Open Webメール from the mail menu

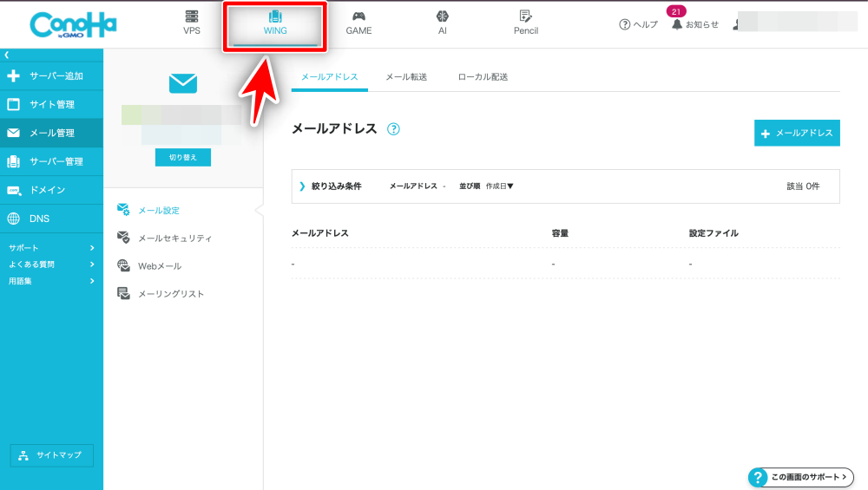coord(159,266)
